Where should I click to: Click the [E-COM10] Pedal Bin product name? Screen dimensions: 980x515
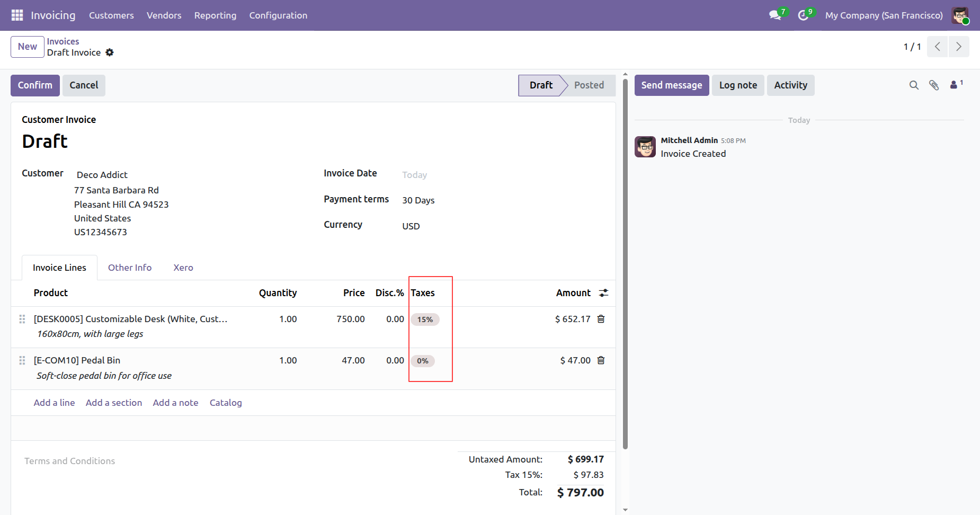pos(77,360)
